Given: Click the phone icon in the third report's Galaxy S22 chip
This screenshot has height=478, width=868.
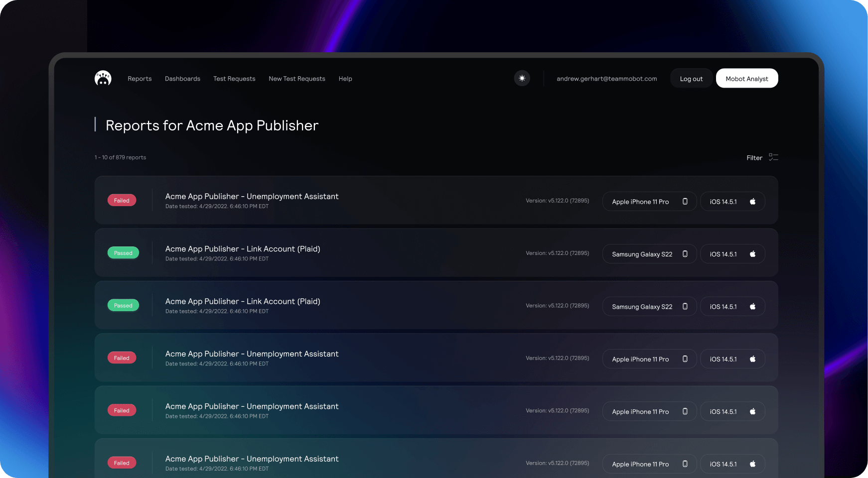Looking at the screenshot, I should click(x=685, y=307).
